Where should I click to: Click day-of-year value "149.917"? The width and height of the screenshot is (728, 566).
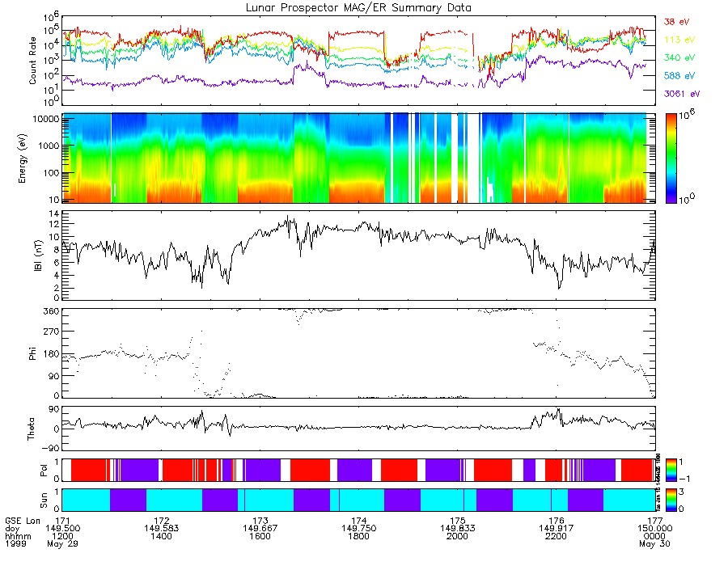557,529
